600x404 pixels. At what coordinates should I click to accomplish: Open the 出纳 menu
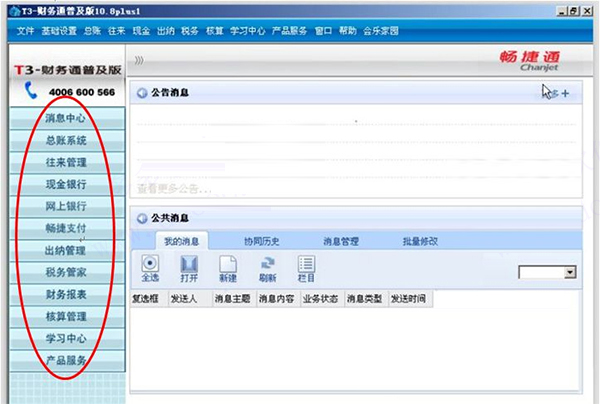tap(166, 31)
